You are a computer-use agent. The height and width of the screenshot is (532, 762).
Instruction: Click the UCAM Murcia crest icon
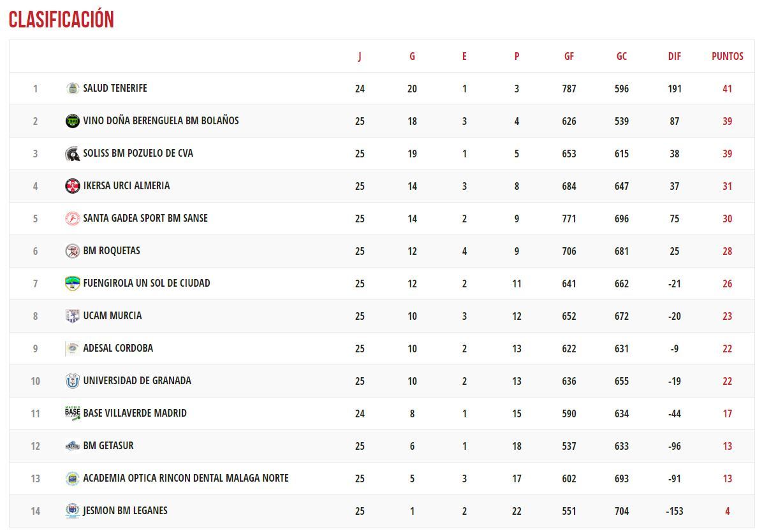(73, 316)
